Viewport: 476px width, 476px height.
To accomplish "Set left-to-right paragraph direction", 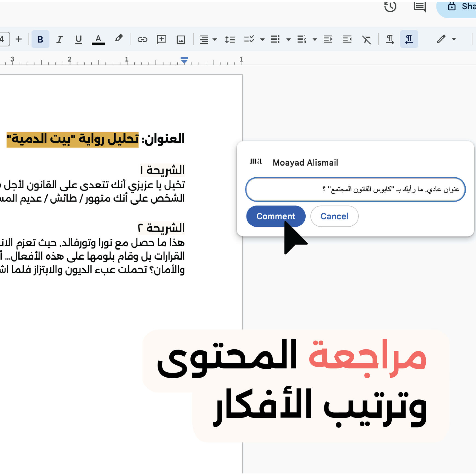I will point(390,39).
